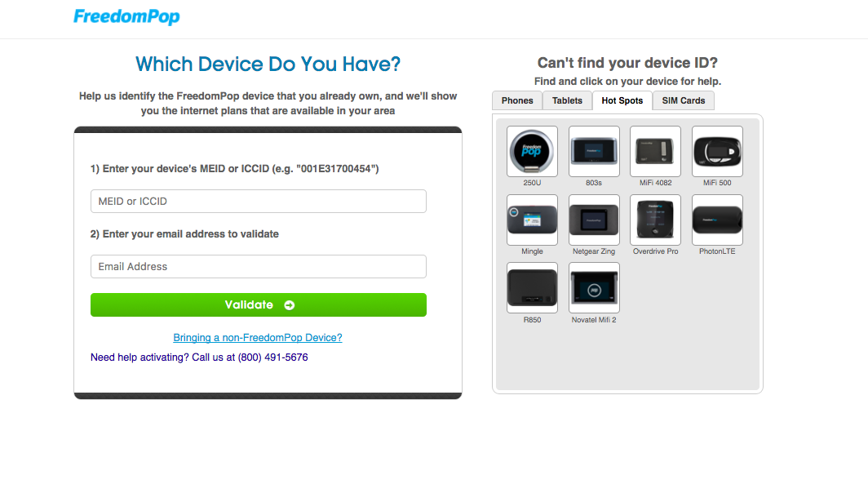Choose the R850 hotspot device image
Viewport: 868px width, 493px height.
pos(532,288)
